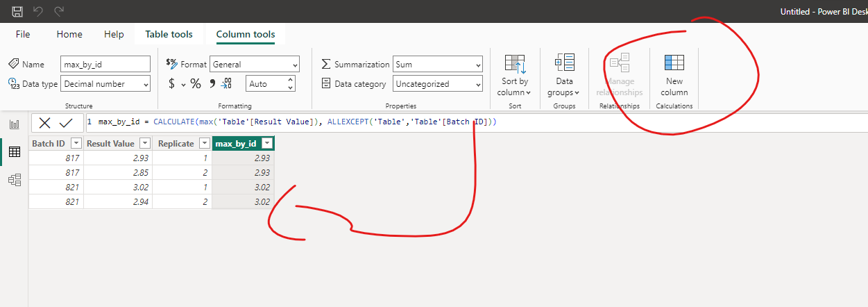Click inside the DAX formula bar

click(x=476, y=122)
